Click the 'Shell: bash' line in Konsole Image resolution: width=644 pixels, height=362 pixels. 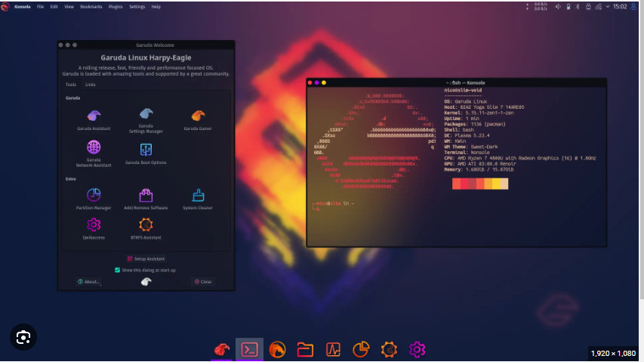click(x=458, y=129)
